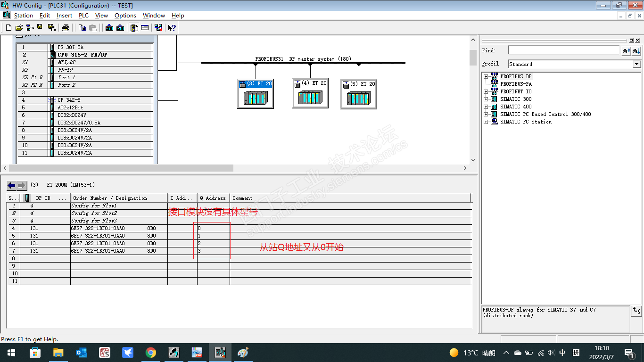Select the station (3) ET 200M icon
Screen dimensions: 644x362
point(256,93)
